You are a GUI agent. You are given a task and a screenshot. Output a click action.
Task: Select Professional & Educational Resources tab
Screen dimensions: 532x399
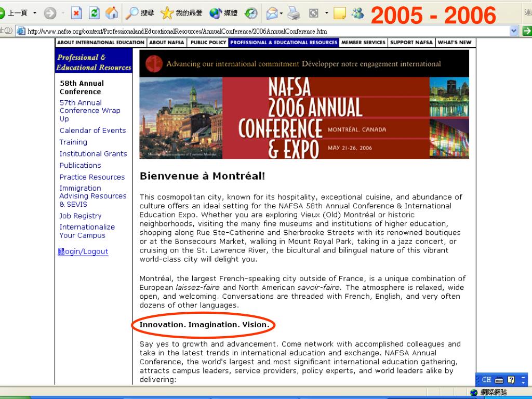(x=284, y=43)
